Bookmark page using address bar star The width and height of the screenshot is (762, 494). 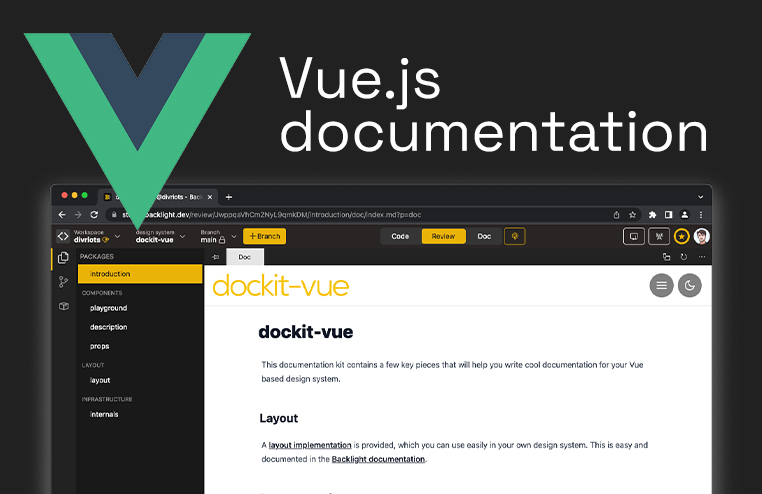pos(632,215)
